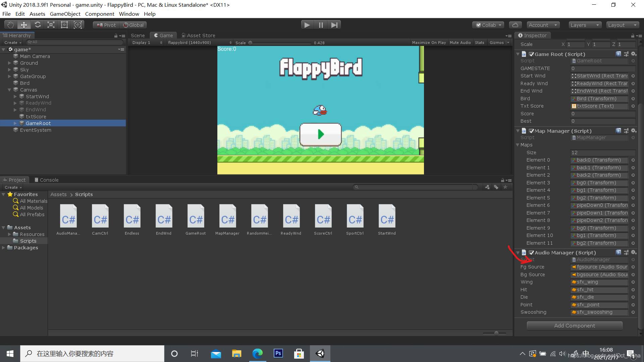The image size is (644, 362).
Task: Select the Endless script asset
Action: pos(132,220)
